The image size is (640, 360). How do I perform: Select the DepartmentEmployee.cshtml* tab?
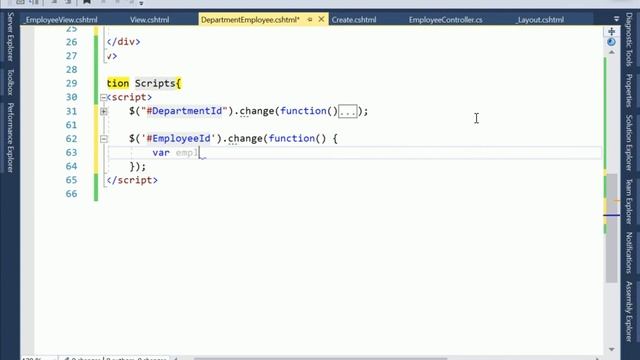click(250, 20)
